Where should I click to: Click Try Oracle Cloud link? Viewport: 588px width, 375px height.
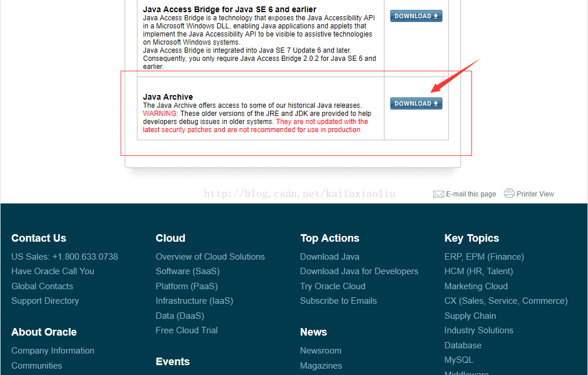pos(333,286)
